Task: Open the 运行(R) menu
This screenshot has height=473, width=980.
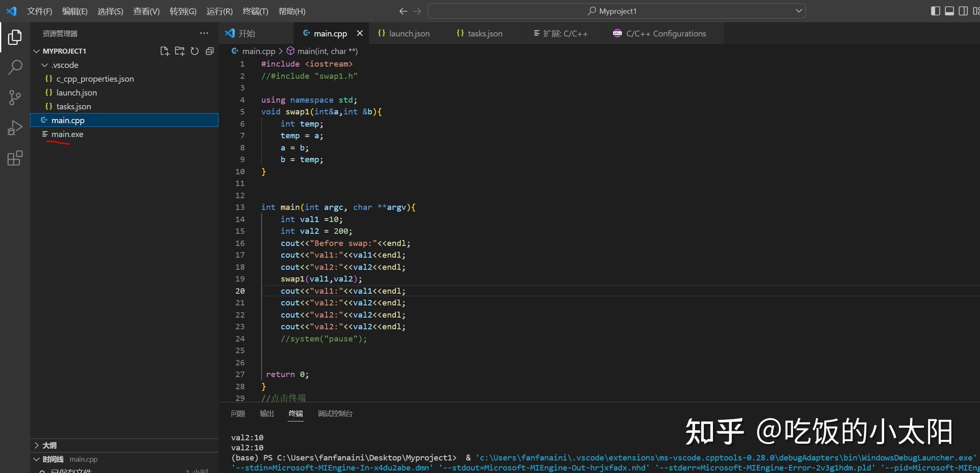Action: [x=219, y=11]
